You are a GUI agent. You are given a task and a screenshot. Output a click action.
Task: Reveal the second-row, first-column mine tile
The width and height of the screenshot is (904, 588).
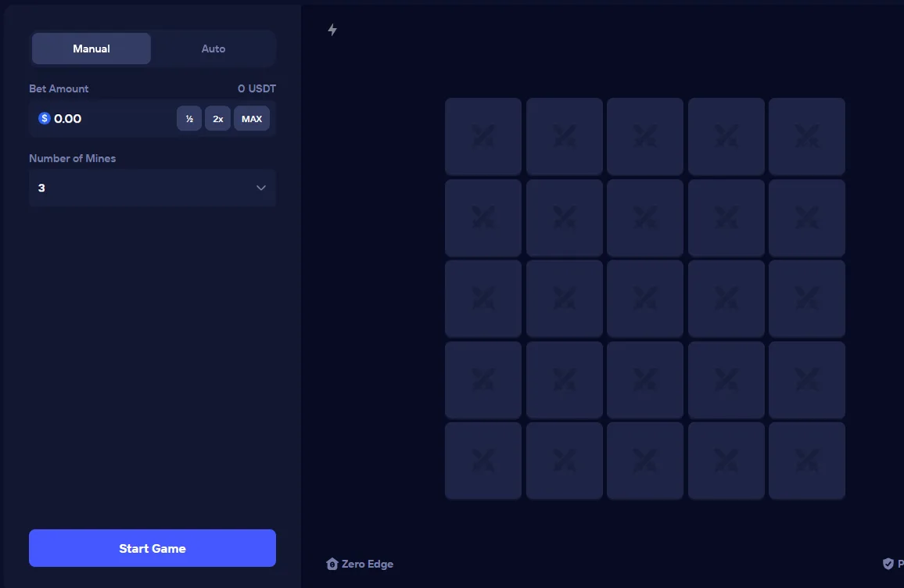click(483, 217)
